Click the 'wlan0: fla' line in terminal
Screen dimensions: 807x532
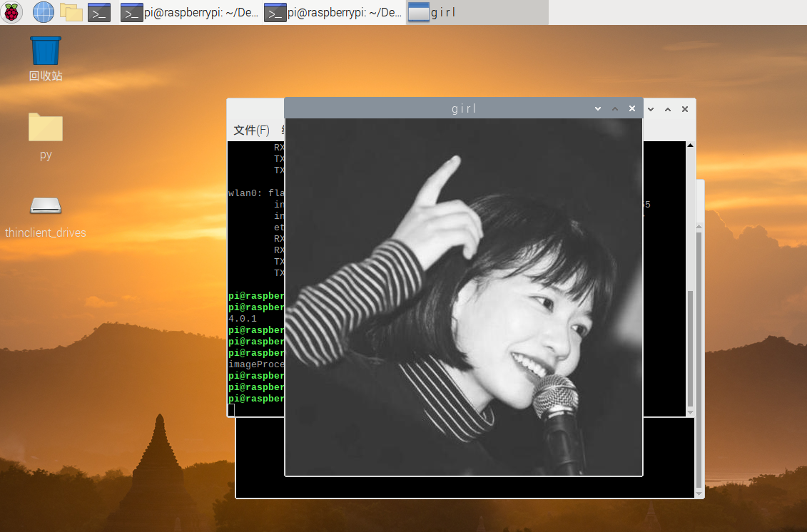coord(256,193)
